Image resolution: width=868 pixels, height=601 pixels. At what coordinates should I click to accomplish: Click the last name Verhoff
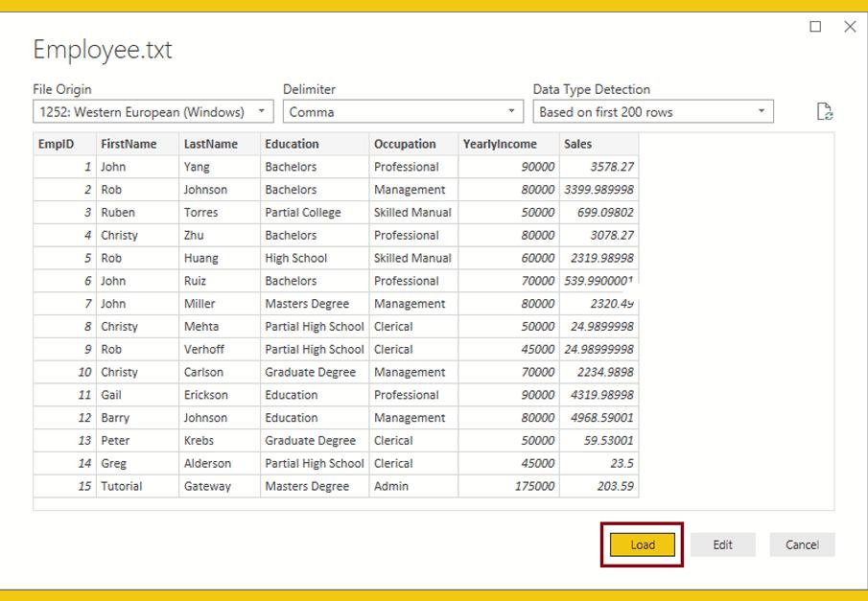pyautogui.click(x=220, y=349)
